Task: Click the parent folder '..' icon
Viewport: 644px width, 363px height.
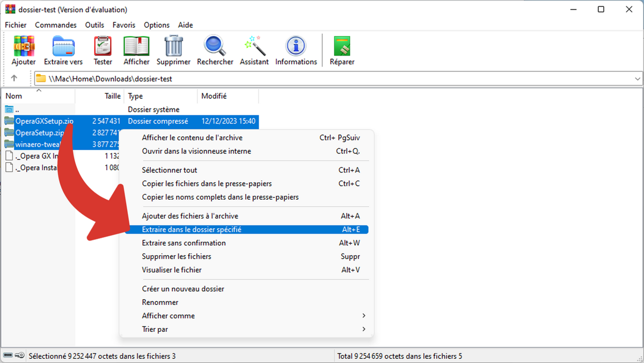Action: (9, 110)
